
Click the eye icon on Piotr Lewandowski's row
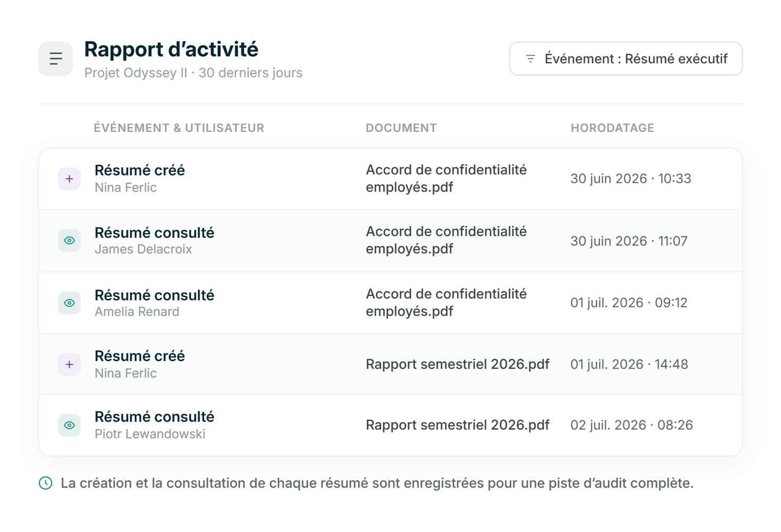[x=69, y=425]
